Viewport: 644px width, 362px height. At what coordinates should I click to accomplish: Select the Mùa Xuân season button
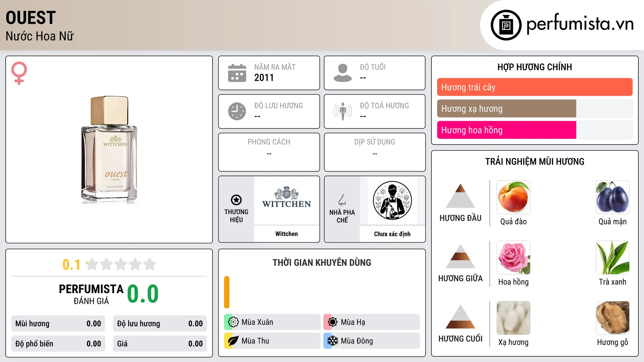(272, 322)
